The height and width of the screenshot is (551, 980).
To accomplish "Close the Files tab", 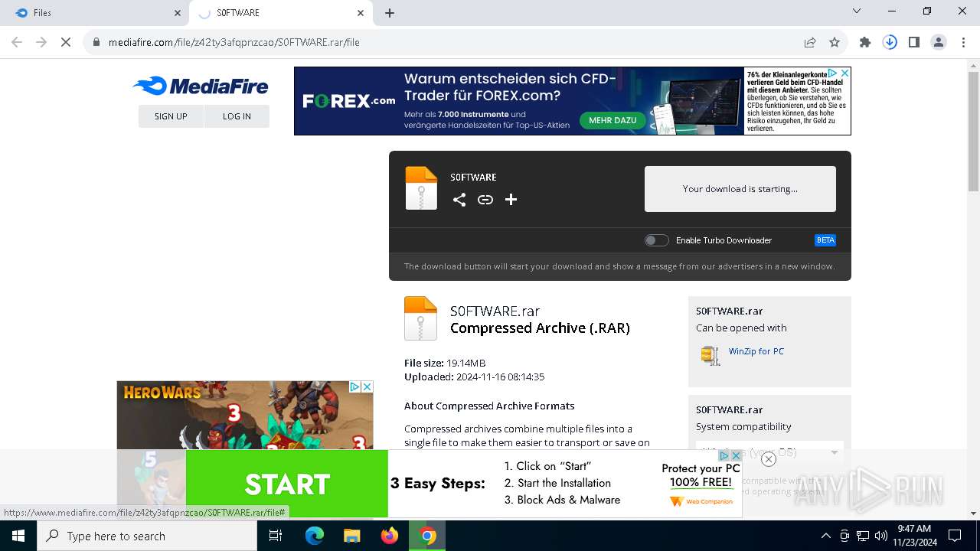I will [178, 13].
